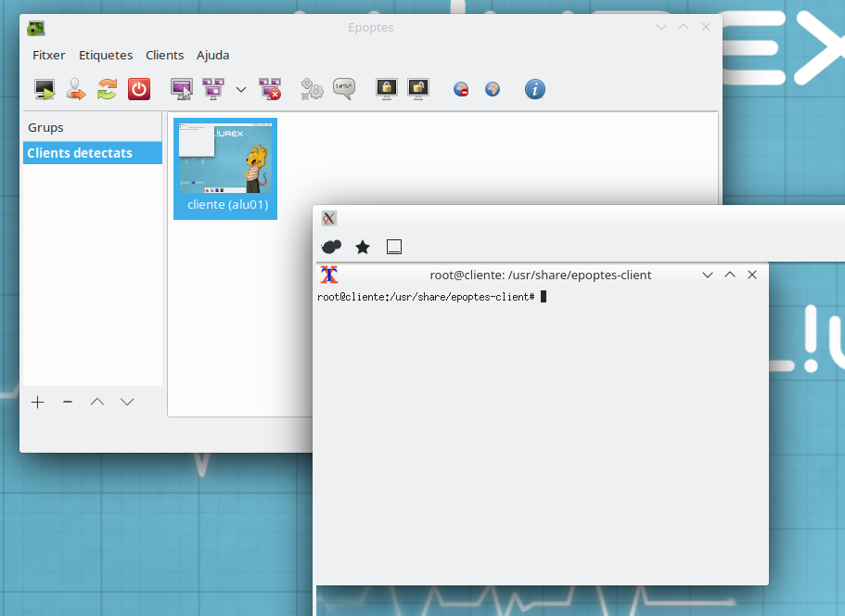Click the red shutdown power icon
This screenshot has width=845, height=616.
[138, 89]
